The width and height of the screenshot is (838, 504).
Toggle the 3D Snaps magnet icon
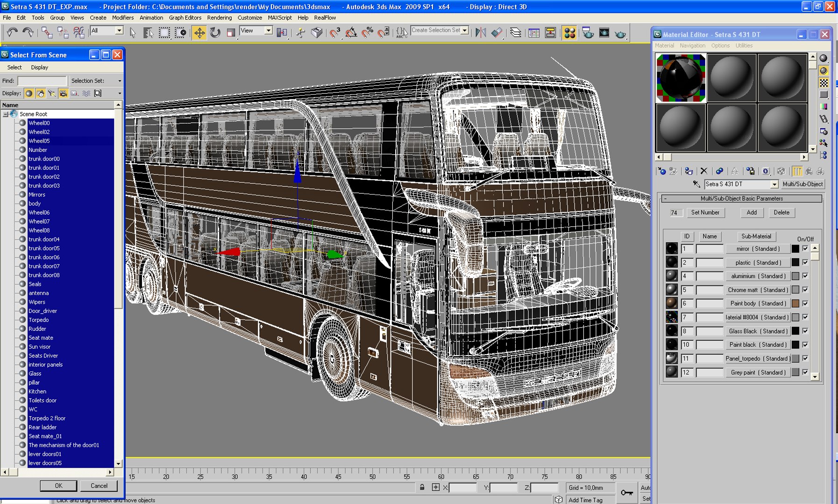[x=335, y=32]
